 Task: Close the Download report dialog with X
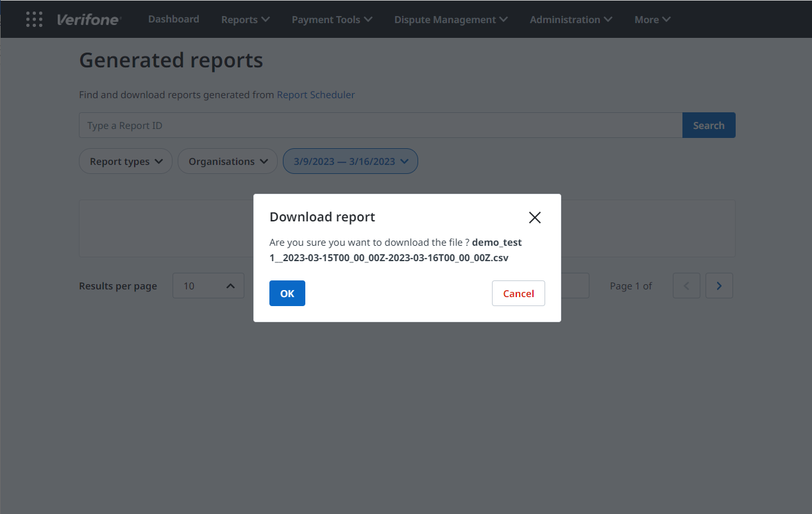(535, 218)
